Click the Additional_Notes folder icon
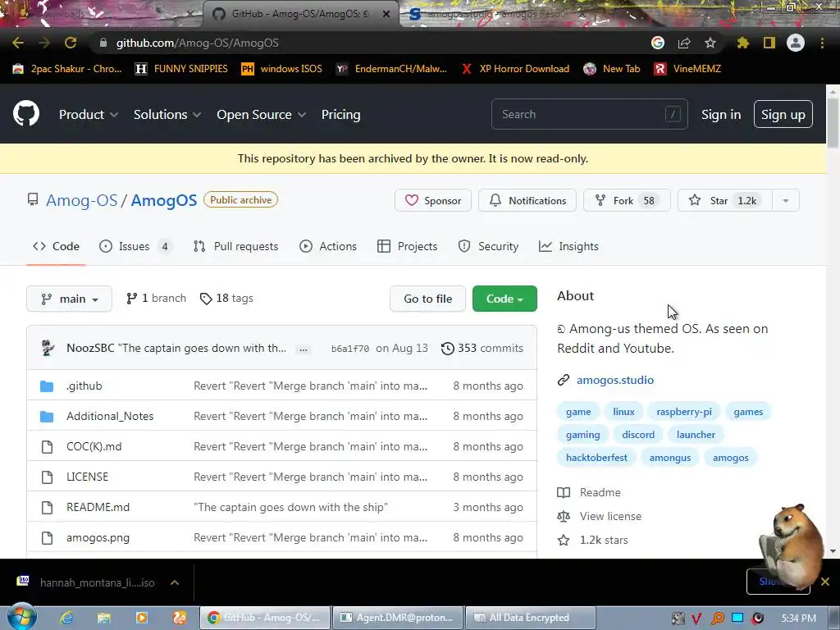840x630 pixels. 47,416
